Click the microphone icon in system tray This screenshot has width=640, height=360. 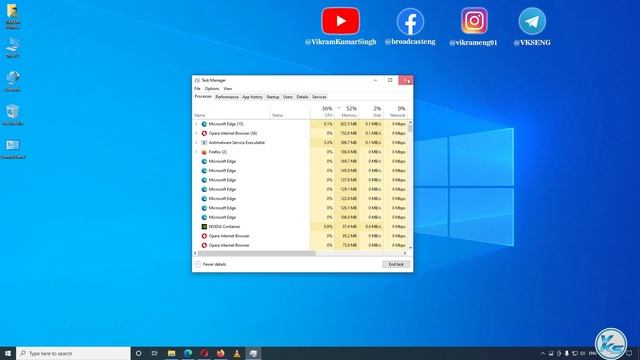tap(567, 353)
